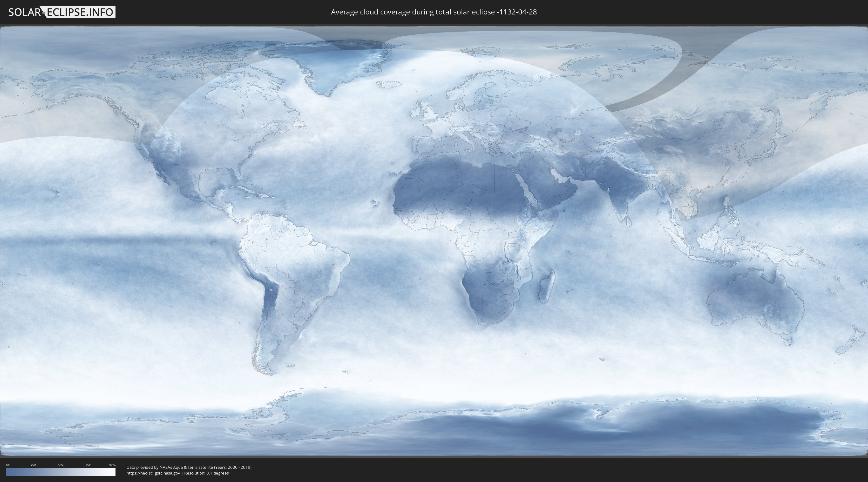Click the NASA Aqua & Terra data credit text
Viewport: 868px width, 482px height.
tap(189, 467)
